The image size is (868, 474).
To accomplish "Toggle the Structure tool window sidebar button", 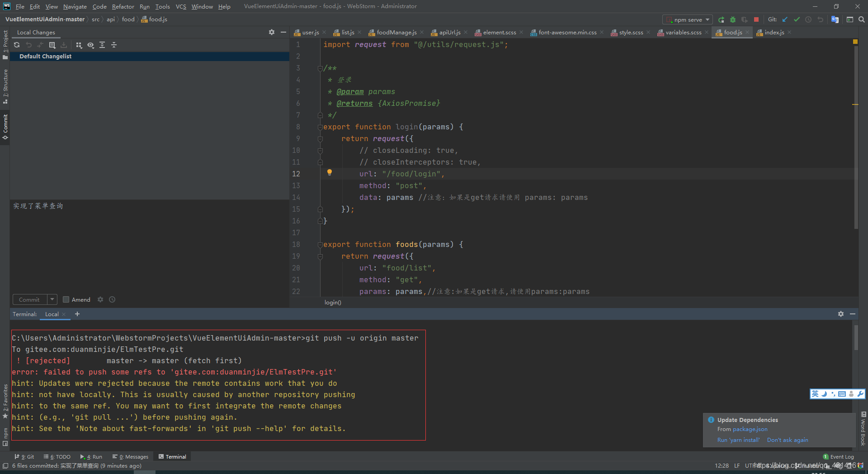I will 5,86.
